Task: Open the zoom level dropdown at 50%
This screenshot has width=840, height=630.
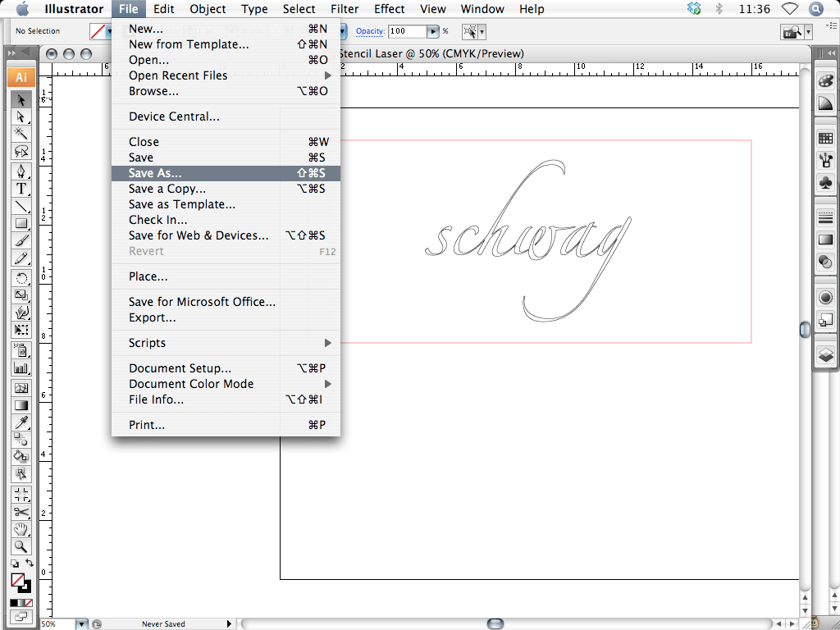Action: 82,624
